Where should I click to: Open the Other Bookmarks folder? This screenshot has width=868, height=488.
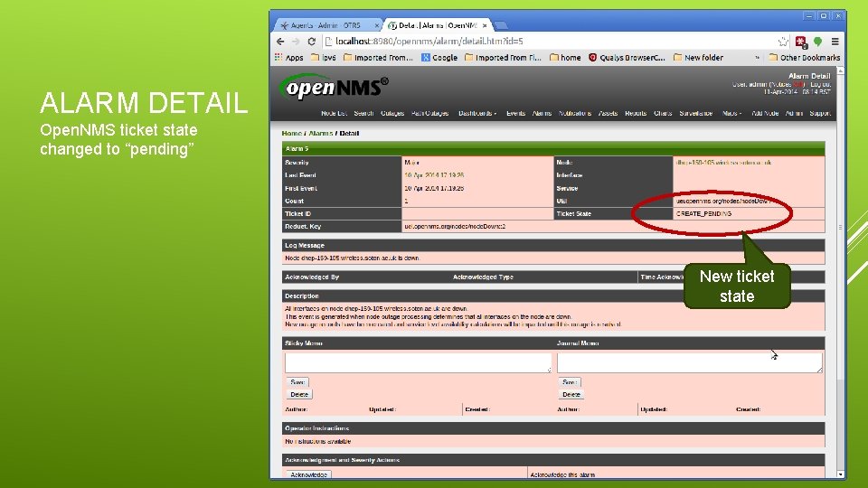[x=805, y=58]
